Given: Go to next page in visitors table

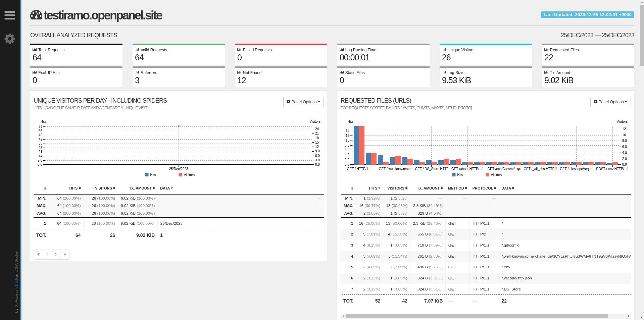Looking at the screenshot, I should click(x=56, y=255).
